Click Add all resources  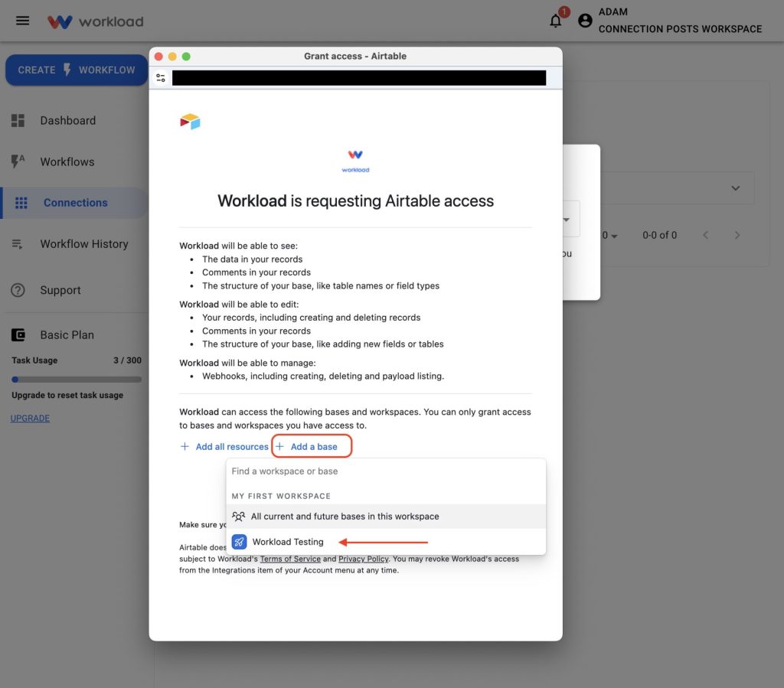coord(224,447)
